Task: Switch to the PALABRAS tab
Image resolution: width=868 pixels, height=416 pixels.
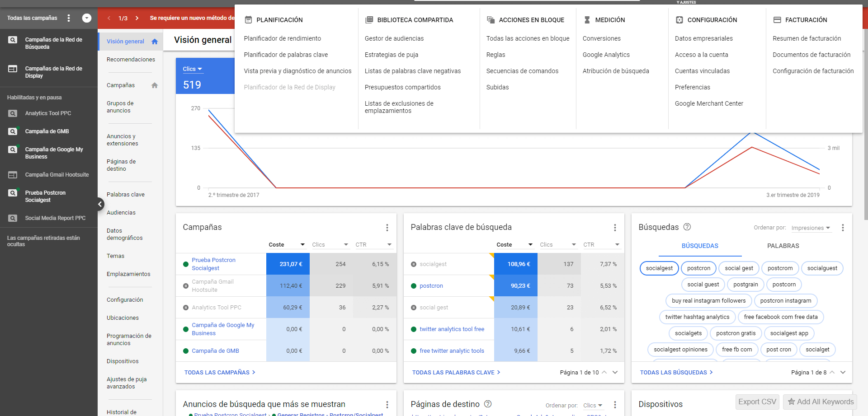Action: 783,246
